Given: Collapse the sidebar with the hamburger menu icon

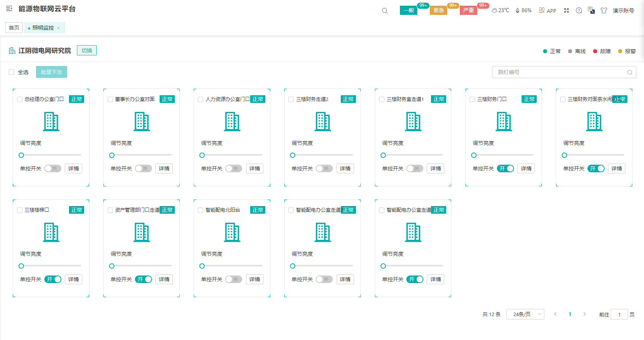Looking at the screenshot, I should click(9, 9).
